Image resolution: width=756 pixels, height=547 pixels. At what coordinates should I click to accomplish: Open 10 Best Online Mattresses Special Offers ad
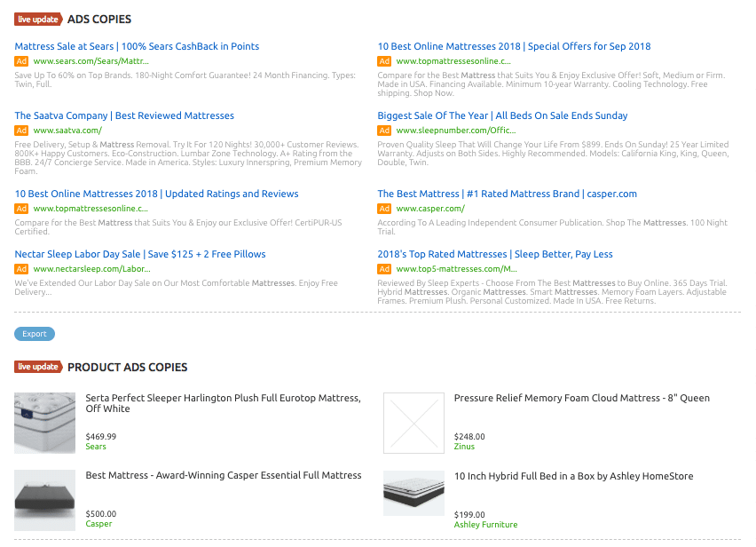click(514, 46)
